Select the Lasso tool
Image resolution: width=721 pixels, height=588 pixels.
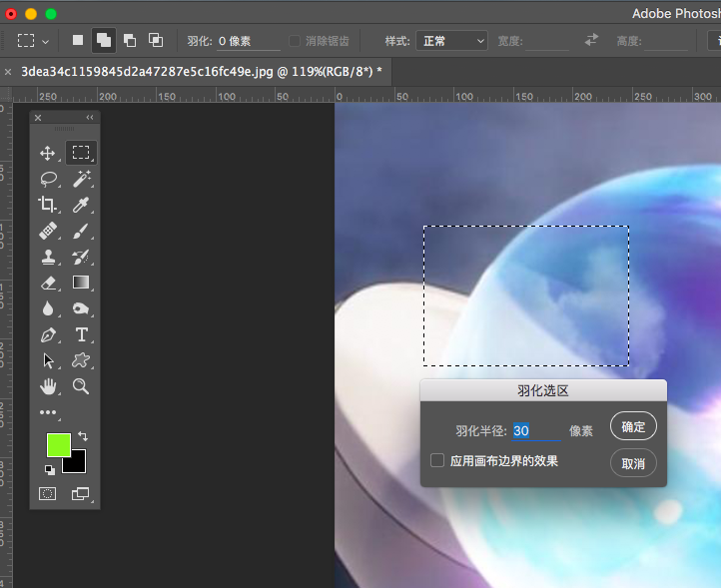point(47,179)
